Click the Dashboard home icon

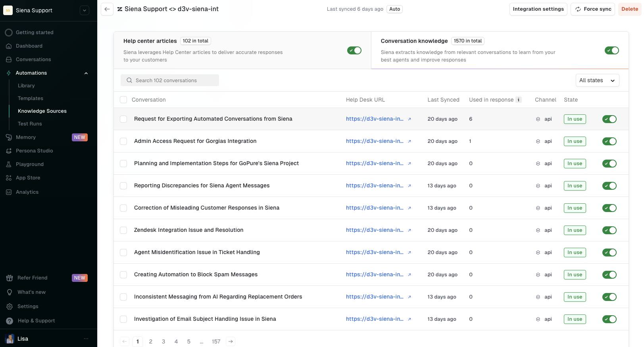pyautogui.click(x=9, y=46)
